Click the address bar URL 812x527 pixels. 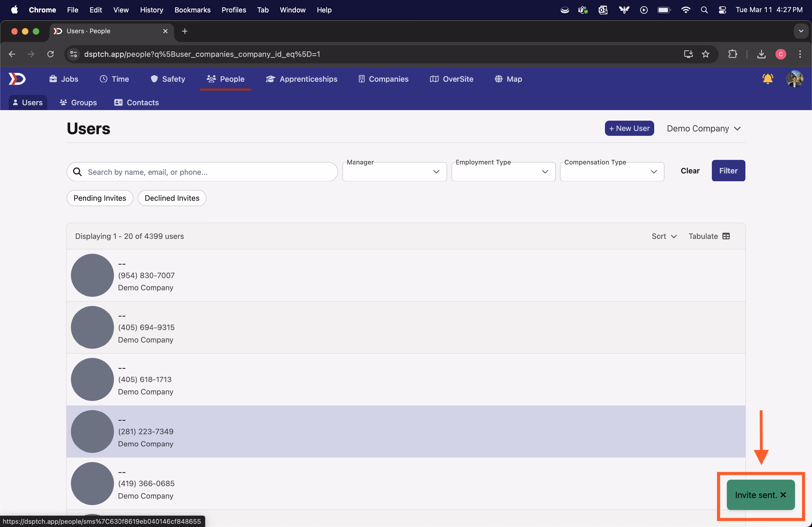202,54
